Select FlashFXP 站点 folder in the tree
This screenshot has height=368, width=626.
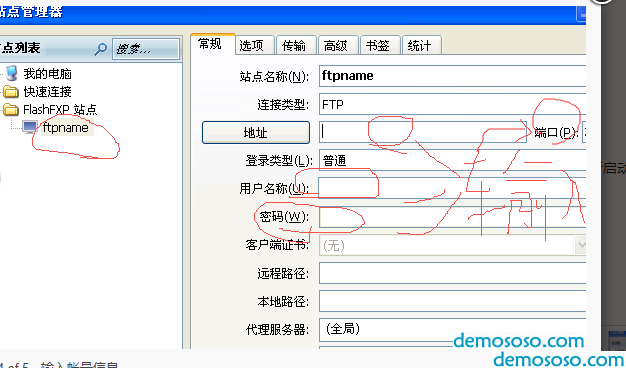point(60,109)
